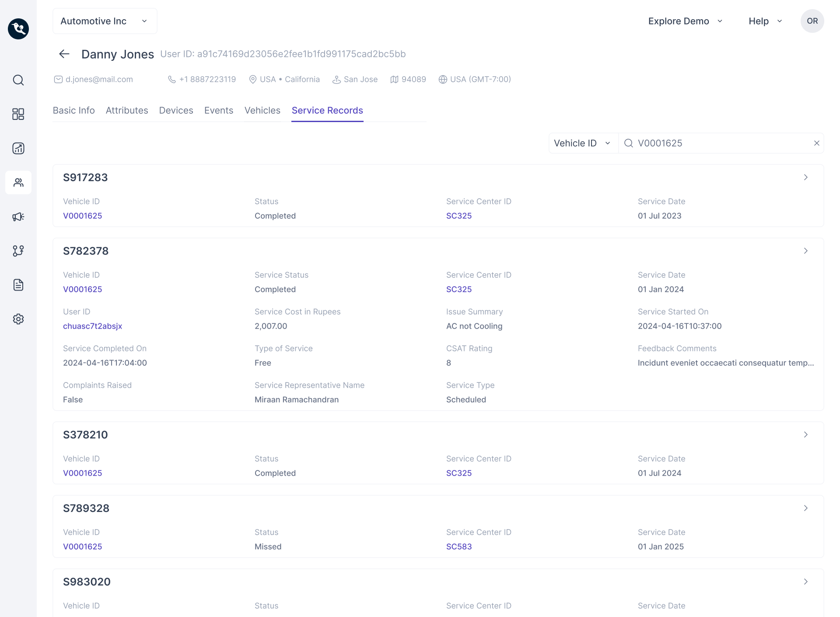Clear the V0001625 search with the X
The width and height of the screenshot is (840, 617).
tap(816, 143)
